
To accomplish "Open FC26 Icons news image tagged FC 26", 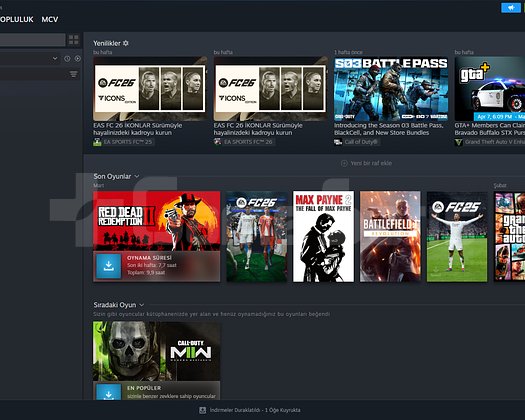I will click(x=271, y=89).
